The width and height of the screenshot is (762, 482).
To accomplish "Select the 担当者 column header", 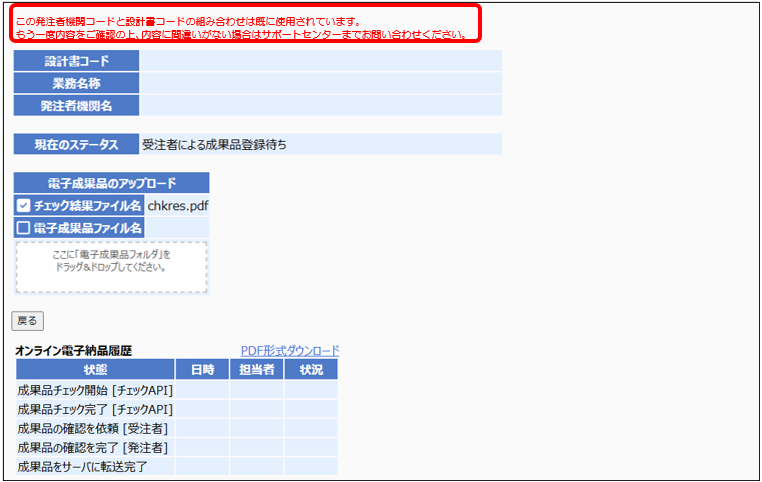I will [256, 369].
